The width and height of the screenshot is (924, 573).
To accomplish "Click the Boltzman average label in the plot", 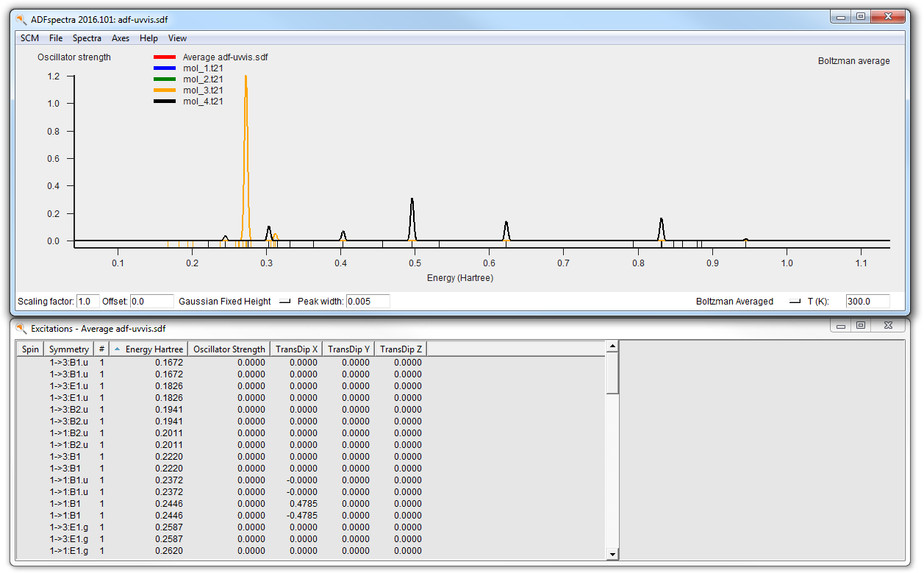I will coord(853,61).
